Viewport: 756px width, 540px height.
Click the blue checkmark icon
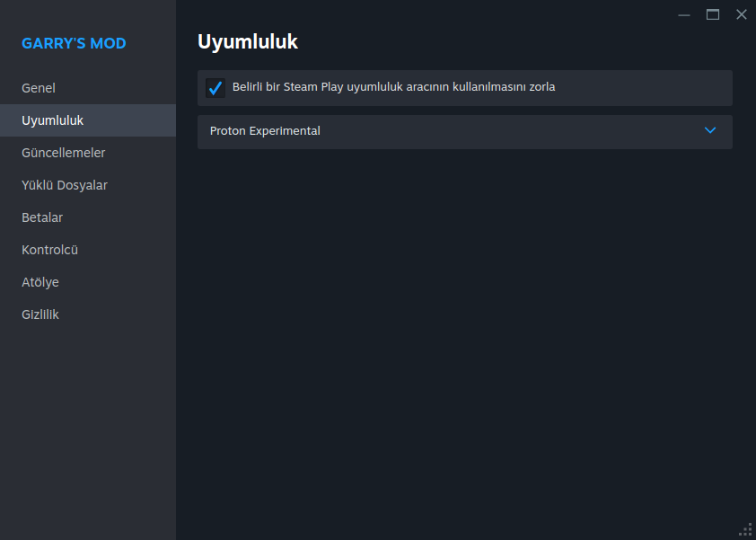coord(215,88)
